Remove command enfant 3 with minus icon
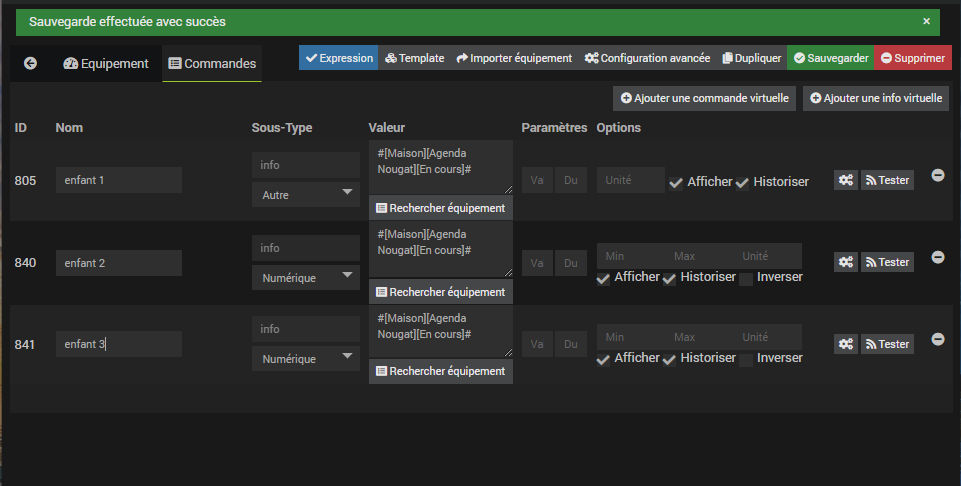This screenshot has height=486, width=961. [x=938, y=339]
